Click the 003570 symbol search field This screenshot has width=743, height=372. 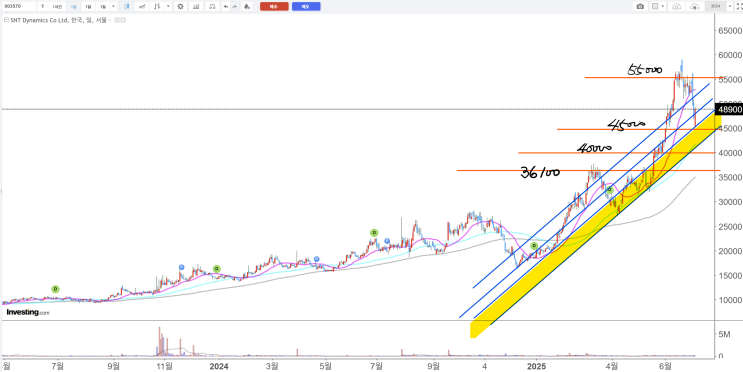[19, 6]
